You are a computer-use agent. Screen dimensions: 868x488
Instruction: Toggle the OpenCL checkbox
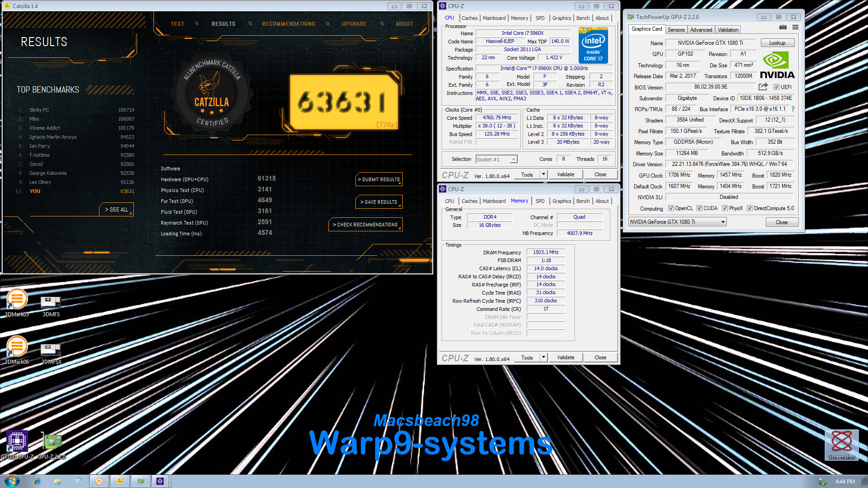(x=671, y=208)
